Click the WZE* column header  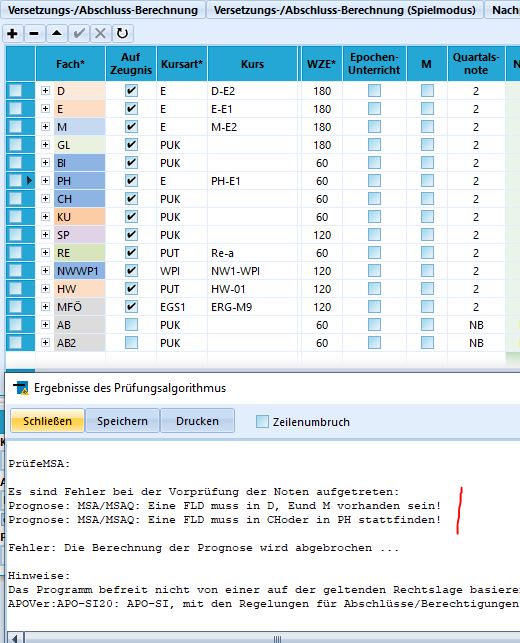pos(322,64)
